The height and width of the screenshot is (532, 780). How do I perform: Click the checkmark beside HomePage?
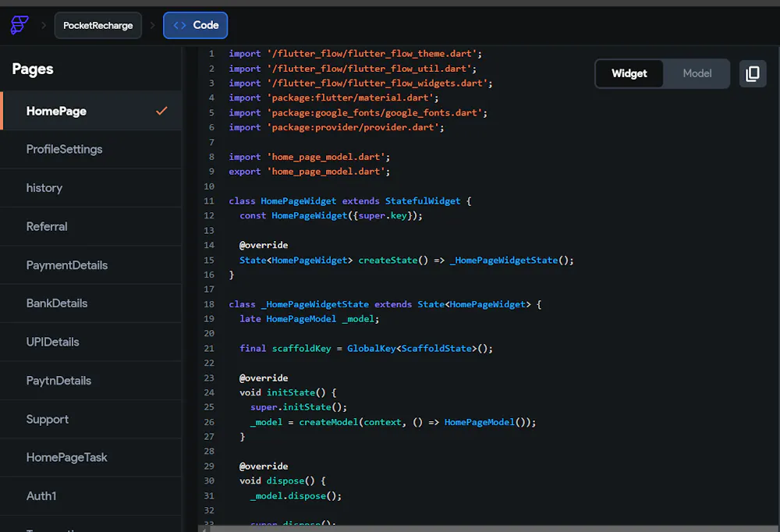click(161, 111)
